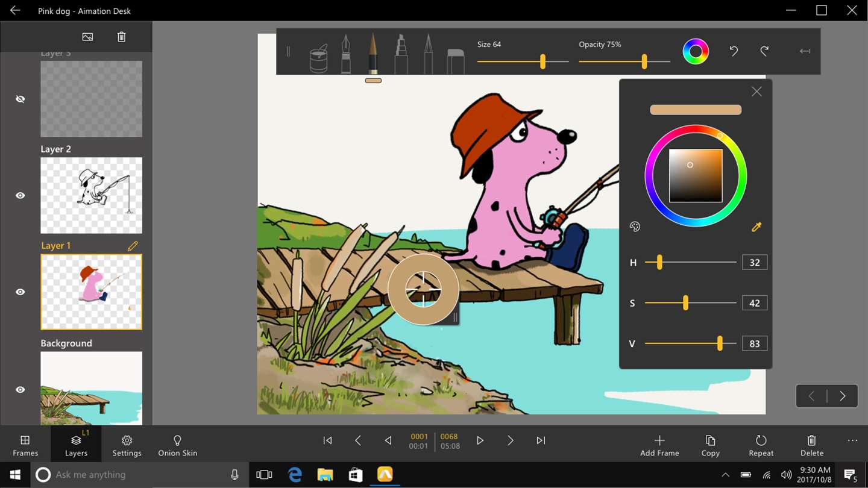
Task: Select the paint bucket fill tool
Action: point(318,58)
